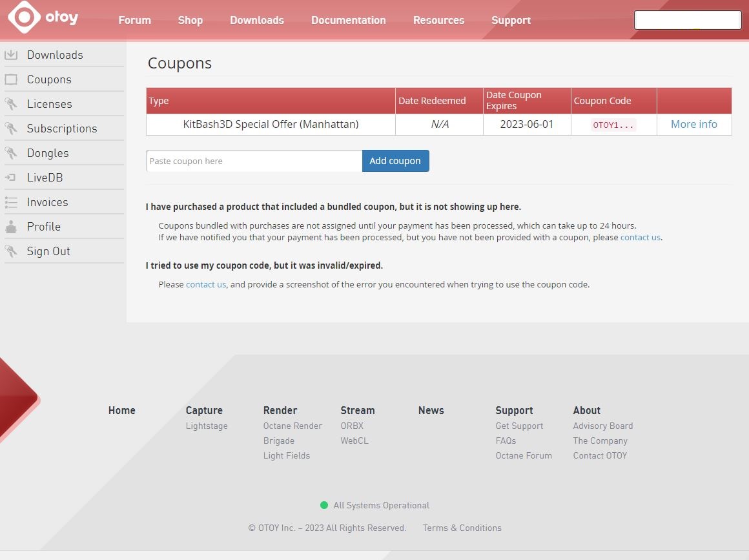This screenshot has height=560, width=749.
Task: Open Octane Render footer link
Action: click(292, 426)
